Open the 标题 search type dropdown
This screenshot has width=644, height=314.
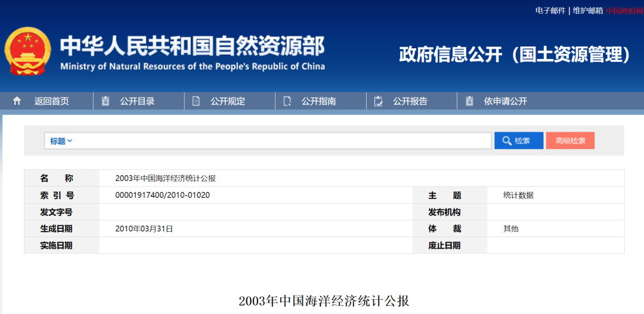(x=61, y=141)
